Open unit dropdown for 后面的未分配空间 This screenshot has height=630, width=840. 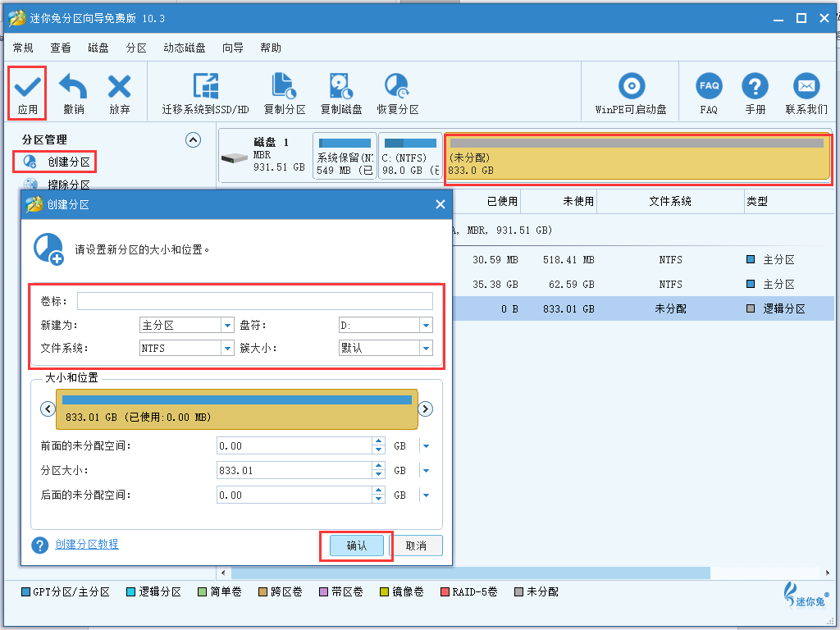pyautogui.click(x=426, y=495)
